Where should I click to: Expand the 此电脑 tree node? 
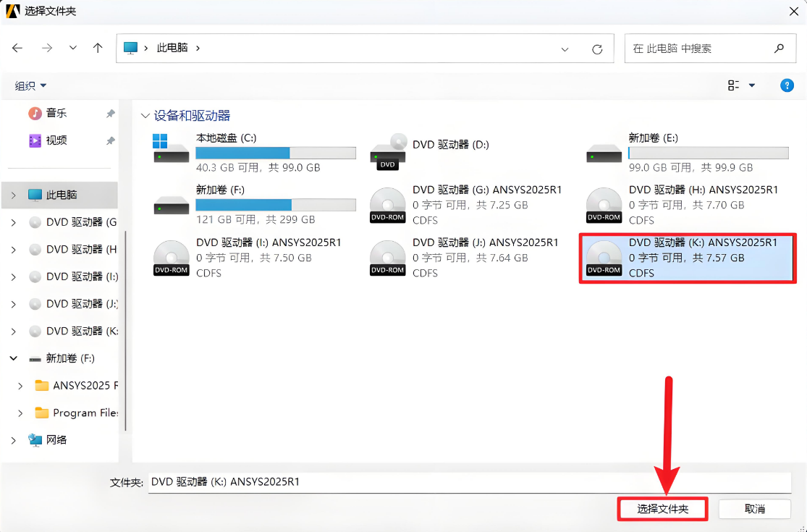tap(14, 195)
